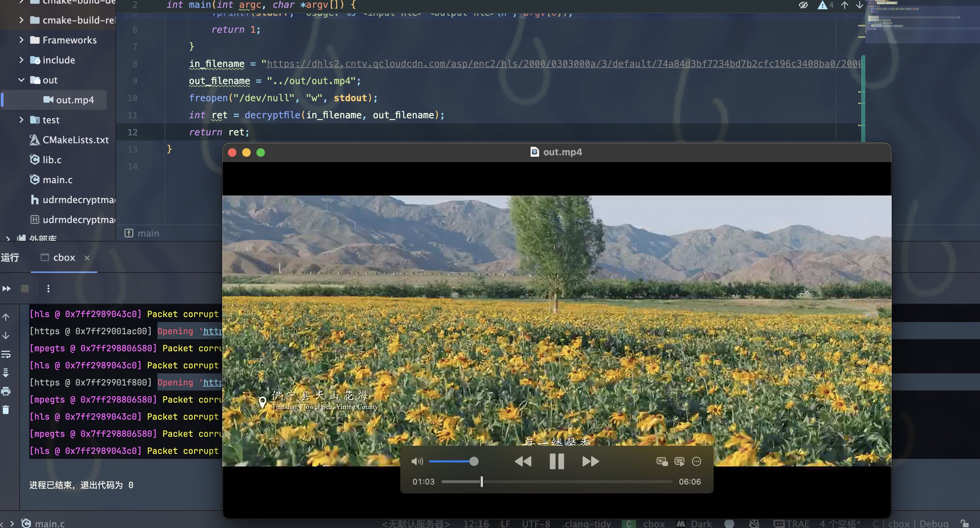Click the rewind button in video player
Image resolution: width=980 pixels, height=528 pixels.
click(x=523, y=461)
